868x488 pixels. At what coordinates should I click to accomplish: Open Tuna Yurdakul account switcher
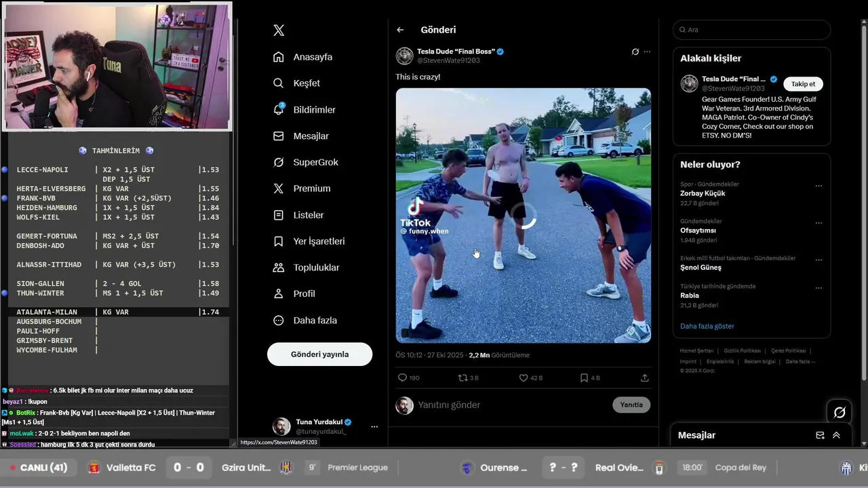pos(325,426)
